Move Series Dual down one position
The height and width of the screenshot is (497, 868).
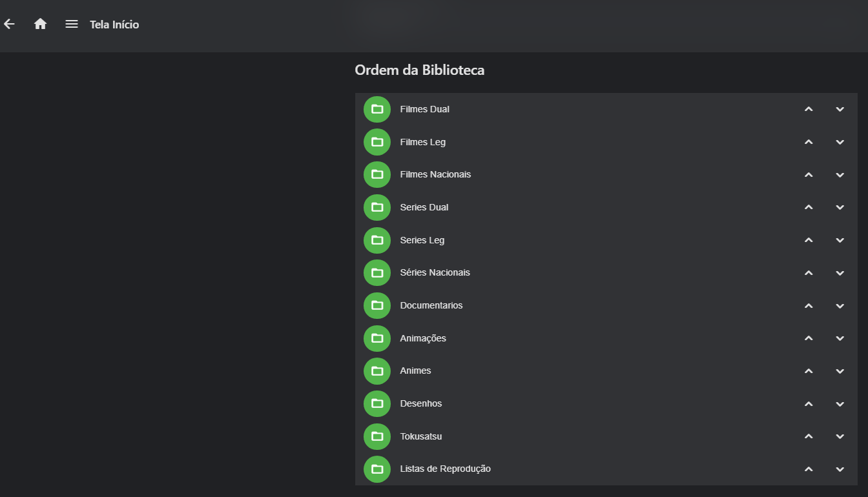coord(840,207)
